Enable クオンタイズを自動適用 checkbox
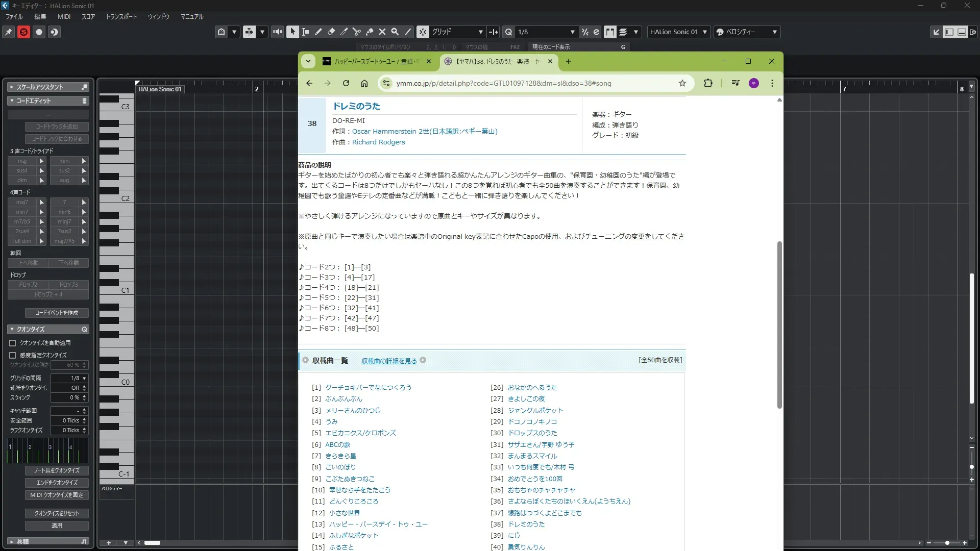Screen dimensions: 980x551 point(13,343)
